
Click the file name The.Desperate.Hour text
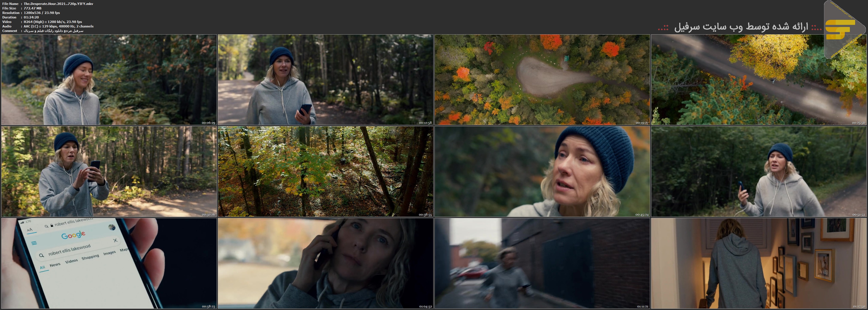(58, 4)
